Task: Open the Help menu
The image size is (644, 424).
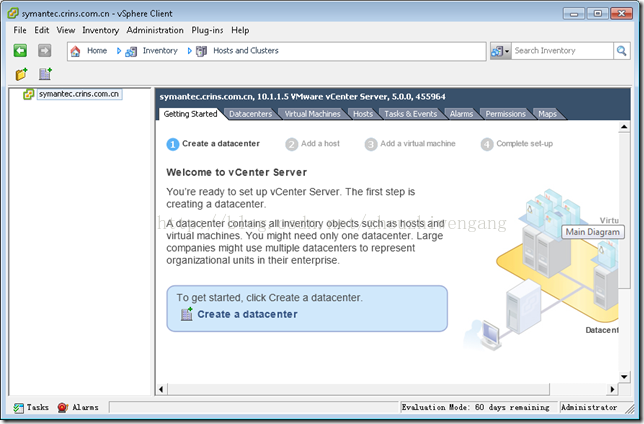Action: 240,30
